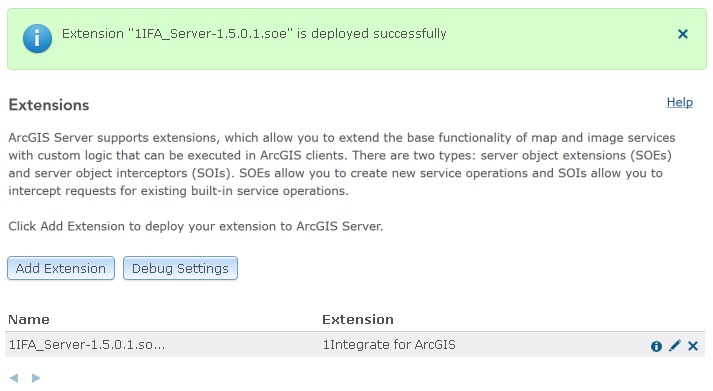Open the Help link
Image resolution: width=713 pixels, height=391 pixels.
679,102
